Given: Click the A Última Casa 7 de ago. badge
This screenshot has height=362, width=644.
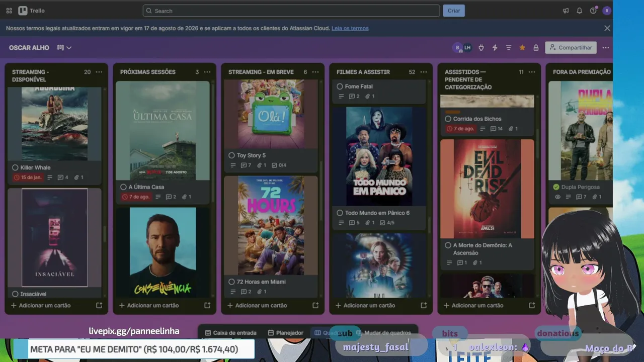Looking at the screenshot, I should tap(136, 197).
